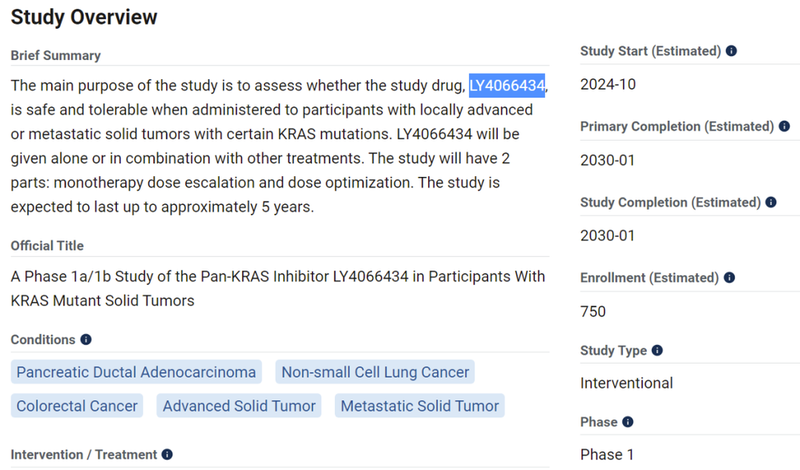Show the Intervention / Treatment info tooltip
The height and width of the screenshot is (470, 800).
(167, 455)
